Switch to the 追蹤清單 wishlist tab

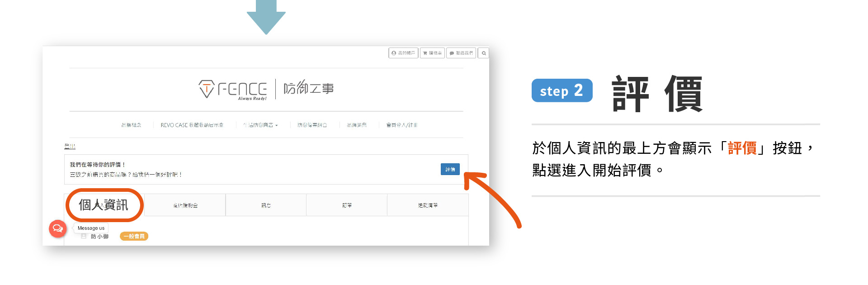point(428,205)
